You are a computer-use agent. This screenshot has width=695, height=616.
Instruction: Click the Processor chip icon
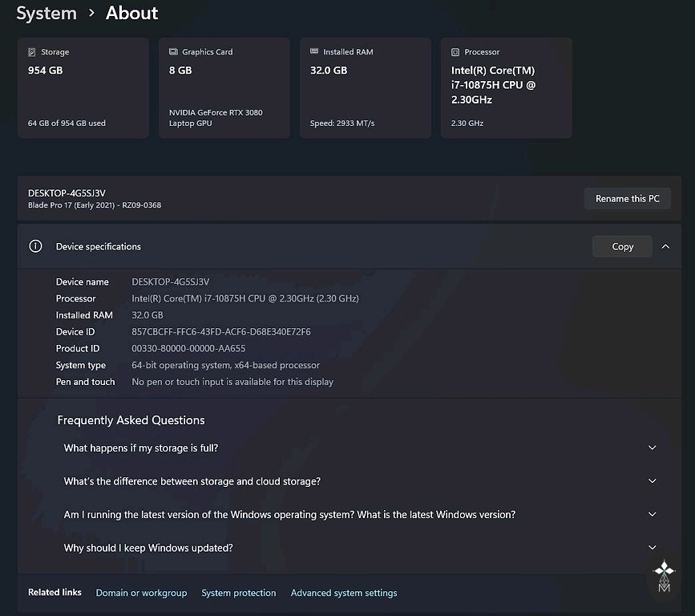(x=455, y=52)
